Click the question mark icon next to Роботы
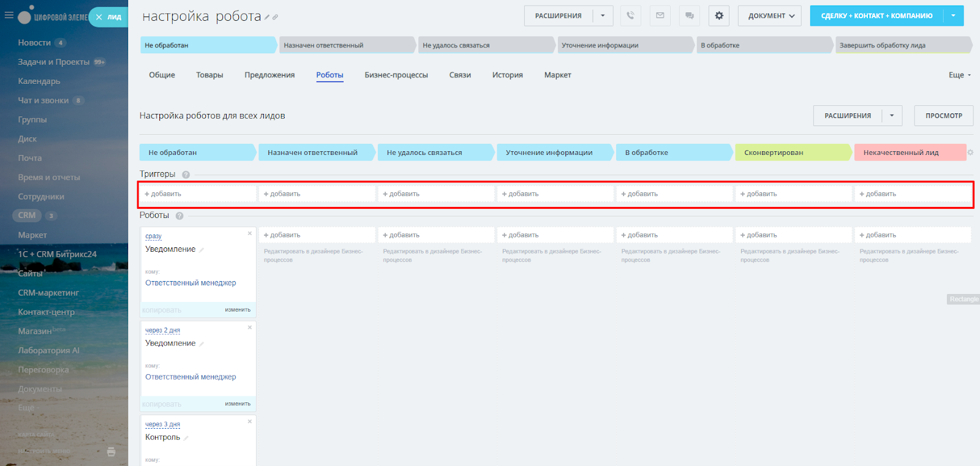This screenshot has width=980, height=466. (x=179, y=216)
